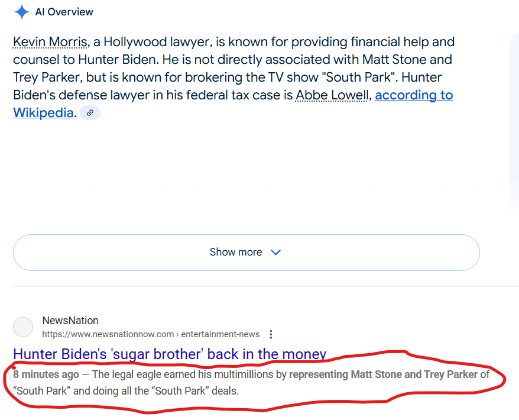Click the AI Overview heading text
This screenshot has height=420, width=519.
click(64, 12)
